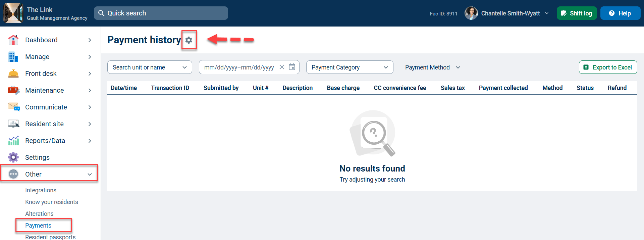
Task: Click the Front desk bell icon
Action: coord(13,74)
